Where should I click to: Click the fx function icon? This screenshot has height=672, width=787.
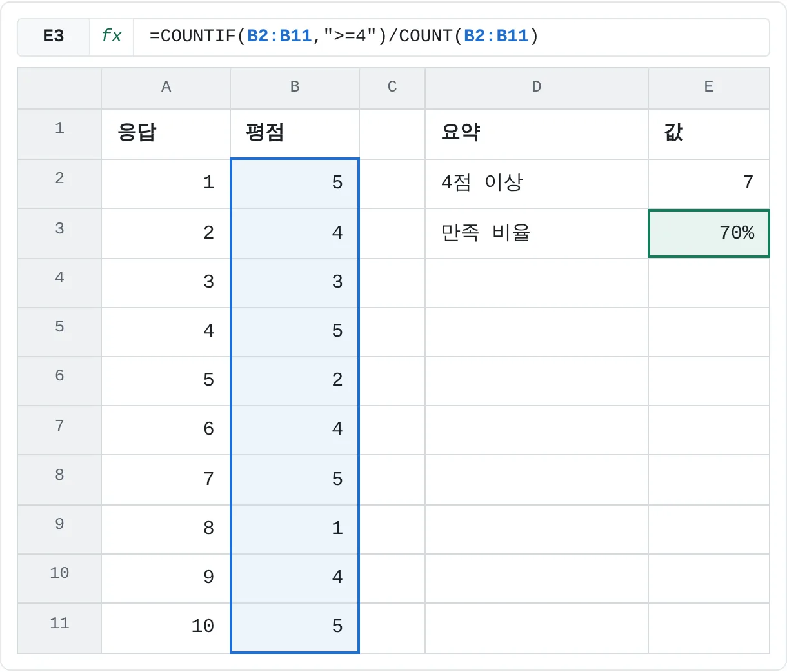[112, 36]
